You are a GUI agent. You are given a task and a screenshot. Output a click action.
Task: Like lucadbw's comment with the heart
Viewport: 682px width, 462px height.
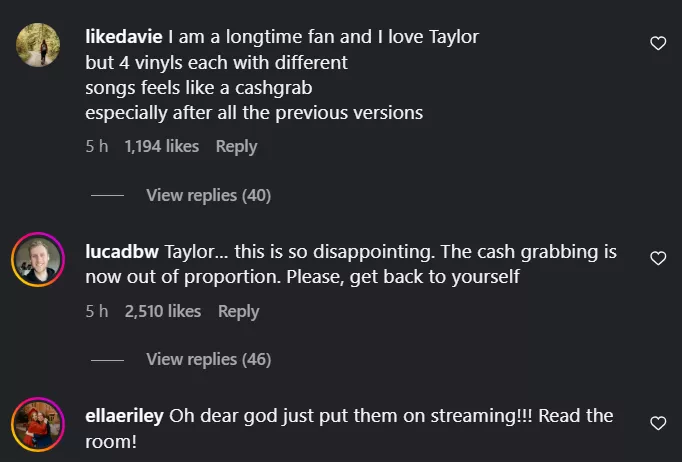point(658,258)
